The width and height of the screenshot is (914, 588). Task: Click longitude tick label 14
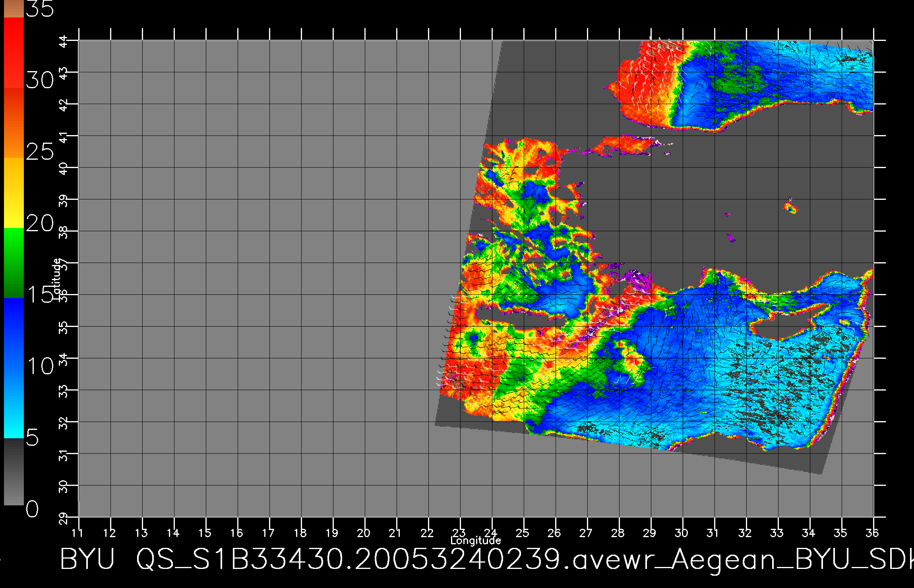[173, 533]
